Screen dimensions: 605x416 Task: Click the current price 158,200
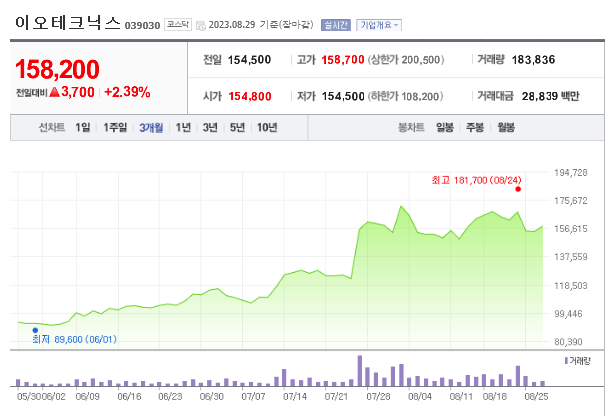[x=57, y=69]
